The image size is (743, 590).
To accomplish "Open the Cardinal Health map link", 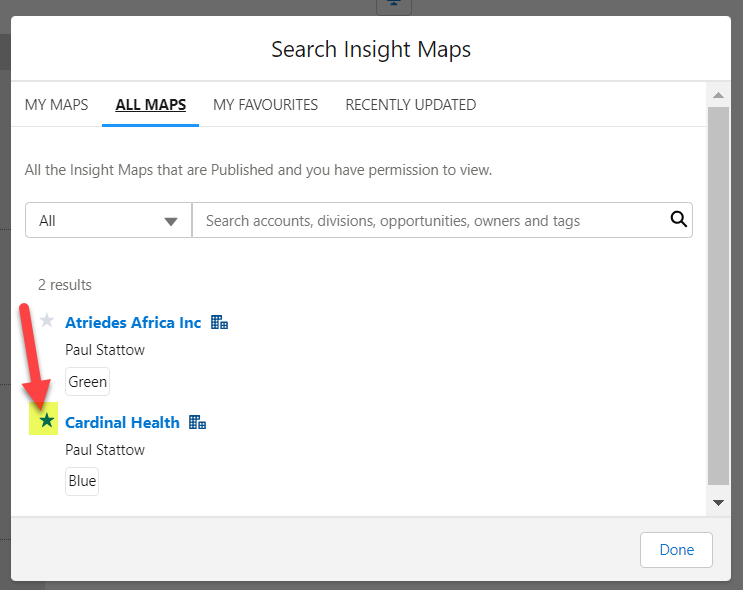I will pos(122,423).
